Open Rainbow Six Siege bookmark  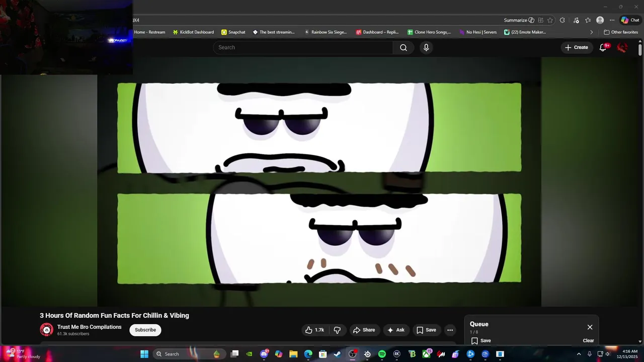326,32
